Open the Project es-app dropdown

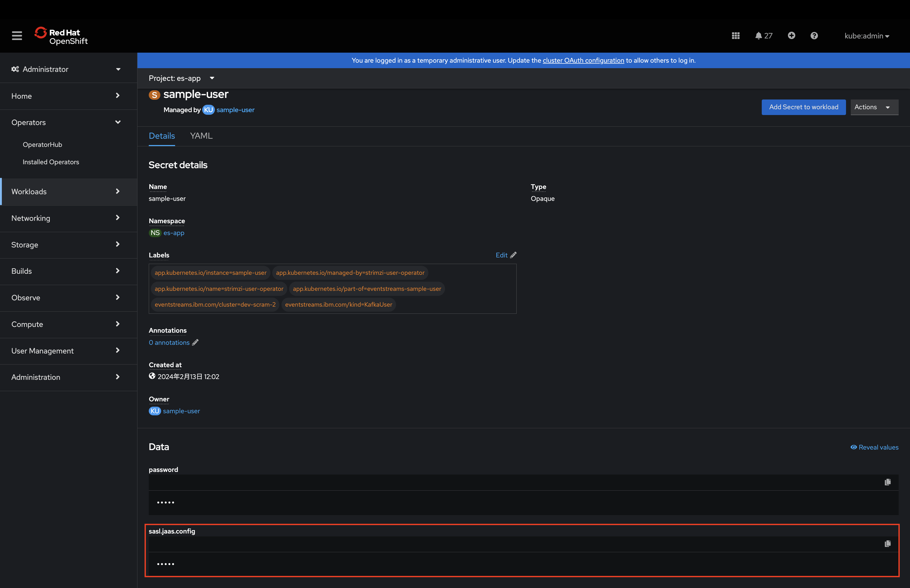(181, 78)
